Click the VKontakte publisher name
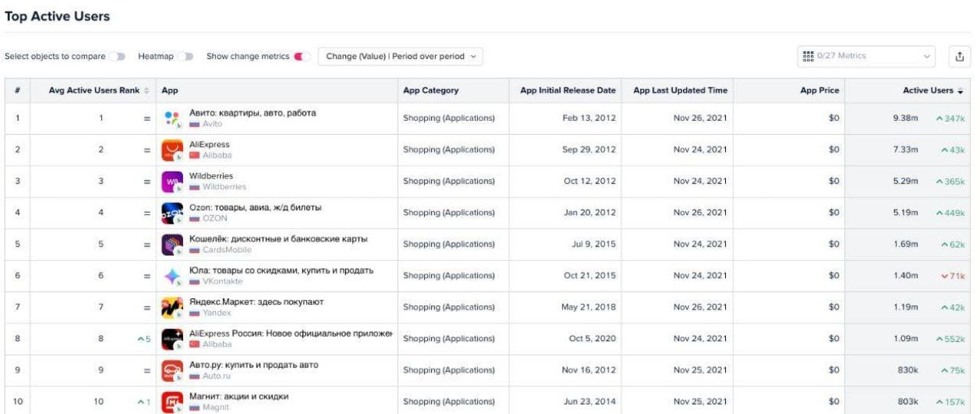Image resolution: width=980 pixels, height=414 pixels. point(223,281)
